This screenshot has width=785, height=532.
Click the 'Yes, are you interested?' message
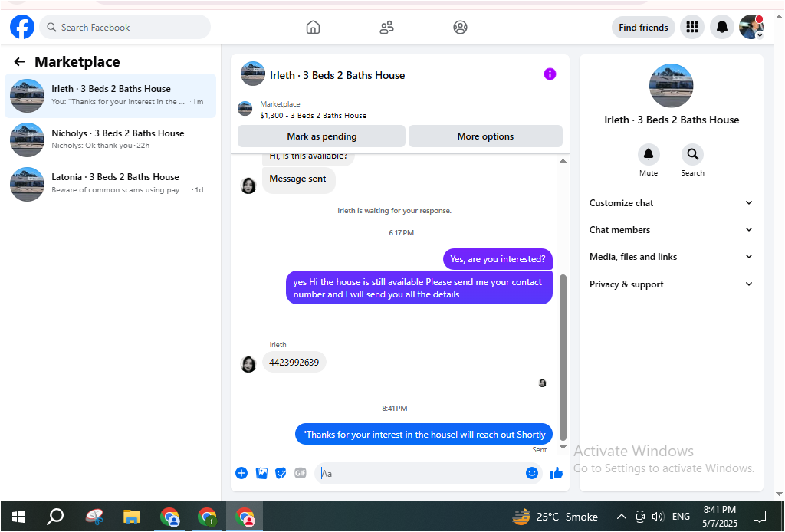498,259
